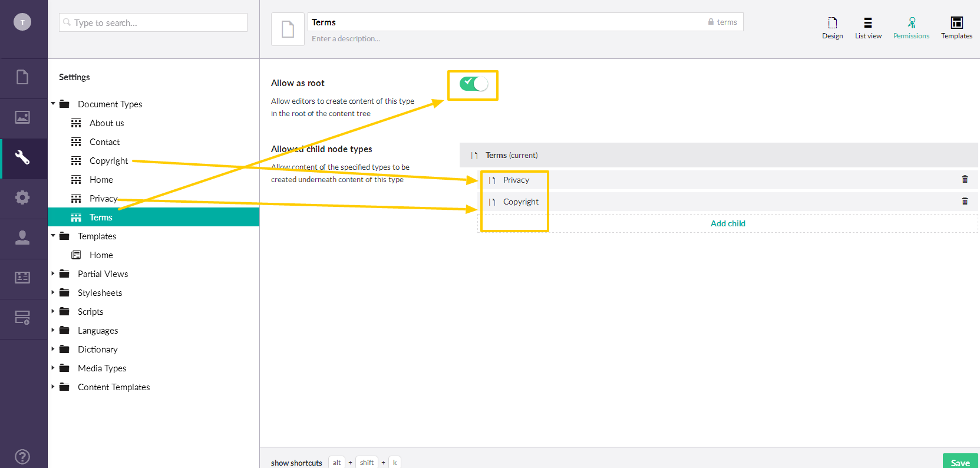Click the Add child link

pos(728,223)
